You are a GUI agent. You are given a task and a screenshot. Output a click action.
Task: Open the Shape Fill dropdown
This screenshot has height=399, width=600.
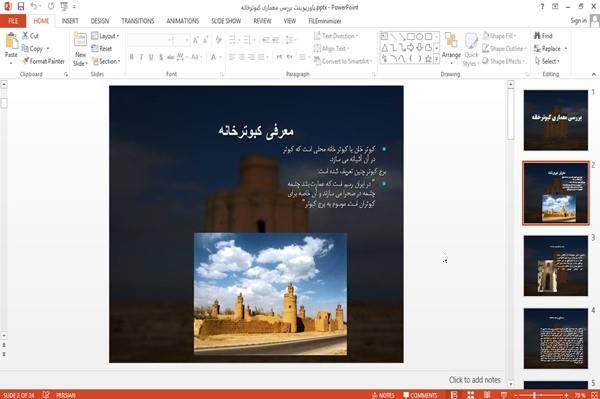[x=499, y=36]
